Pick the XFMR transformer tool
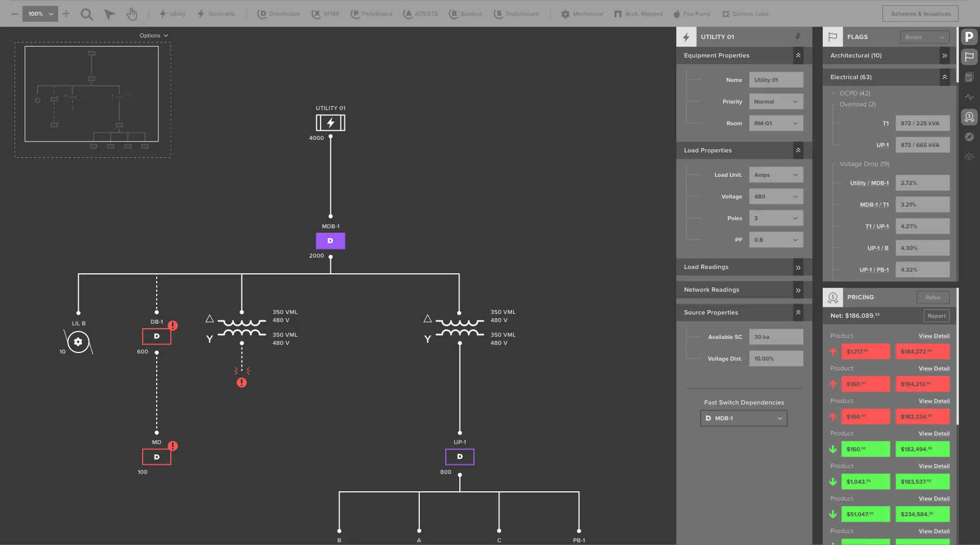980x545 pixels. [325, 14]
